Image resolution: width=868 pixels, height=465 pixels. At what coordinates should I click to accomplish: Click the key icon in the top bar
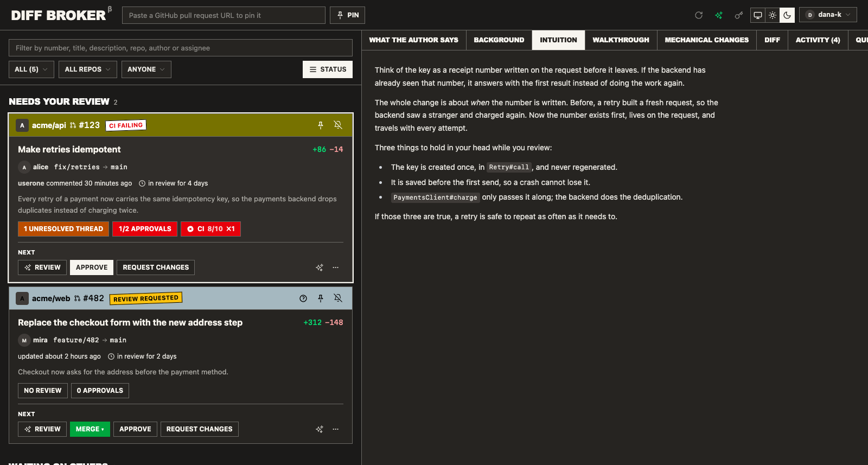point(738,15)
